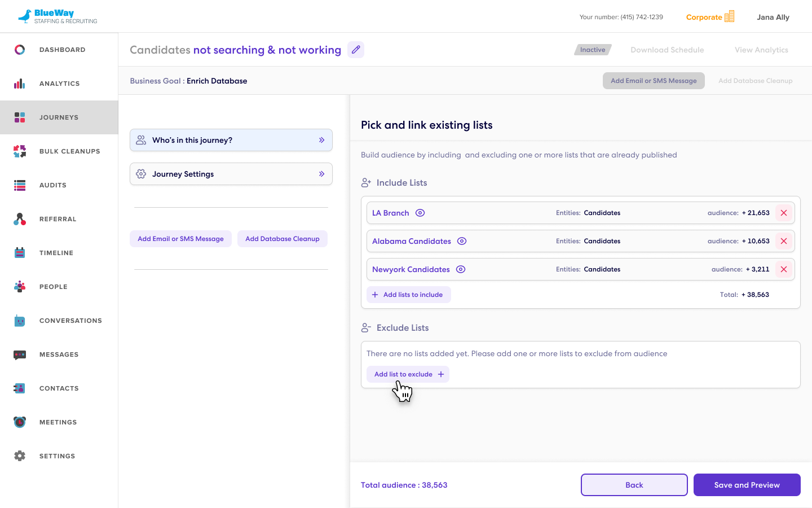Click eye icon beside Newyork Candidates
The height and width of the screenshot is (508, 812).
click(x=461, y=269)
